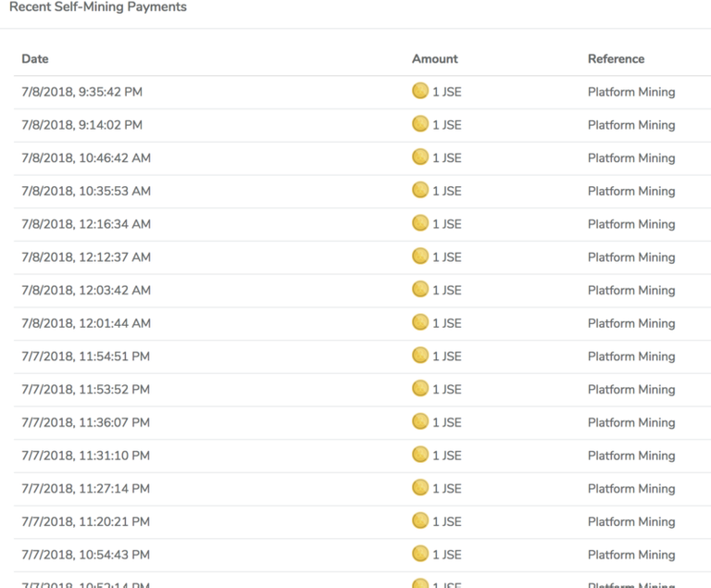Click the coin icon in the 9:14:02 PM row
The width and height of the screenshot is (711, 588).
click(x=420, y=124)
